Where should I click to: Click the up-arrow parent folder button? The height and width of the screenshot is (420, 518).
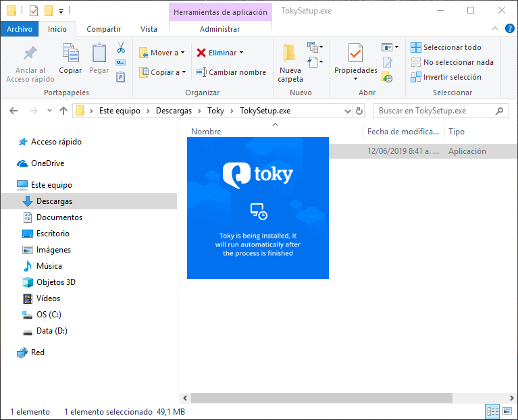[x=63, y=111]
